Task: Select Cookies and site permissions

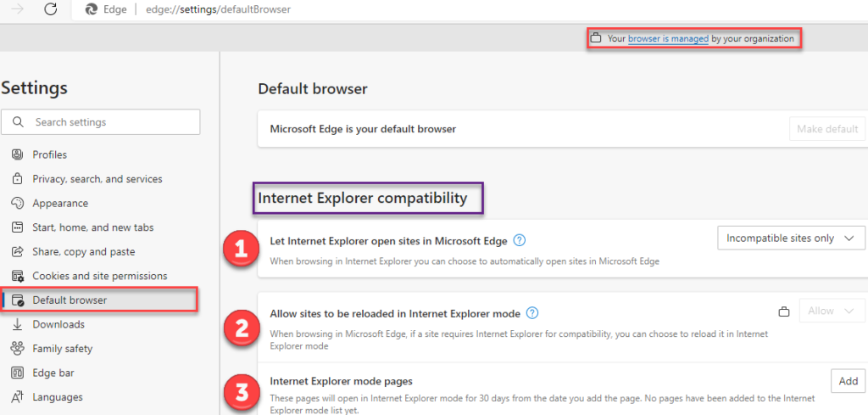Action: (x=99, y=276)
